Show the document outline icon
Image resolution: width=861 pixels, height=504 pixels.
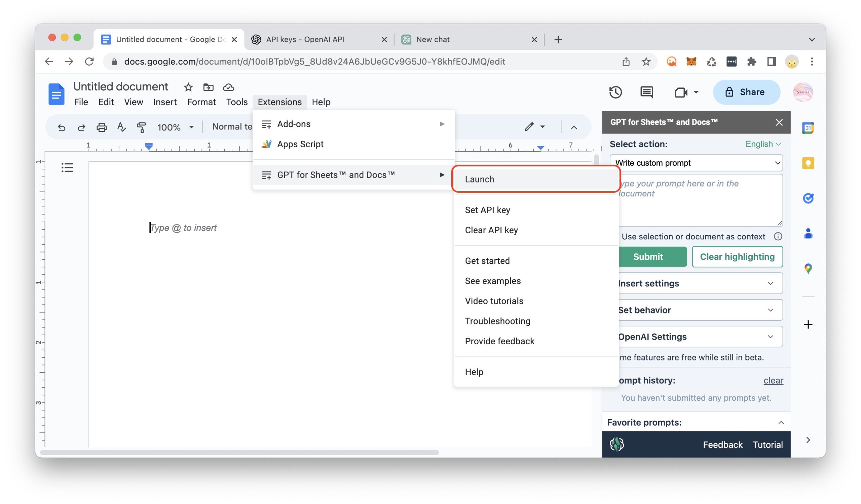pos(67,167)
